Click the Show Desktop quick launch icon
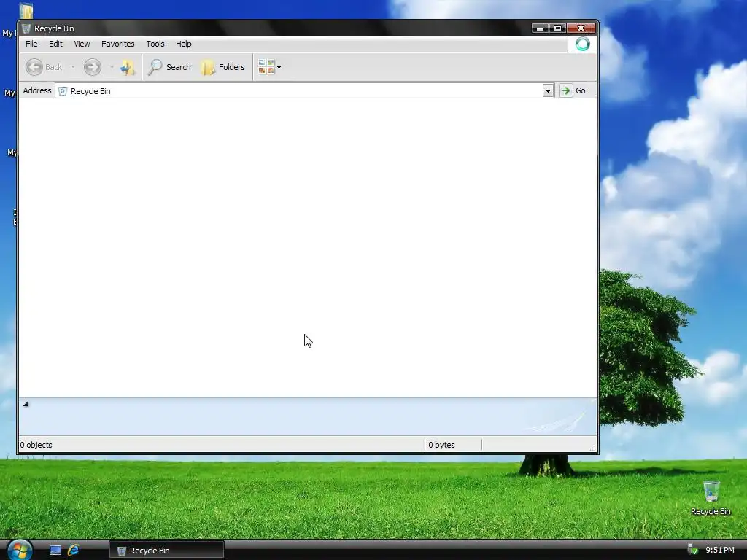This screenshot has height=560, width=747. pyautogui.click(x=55, y=551)
